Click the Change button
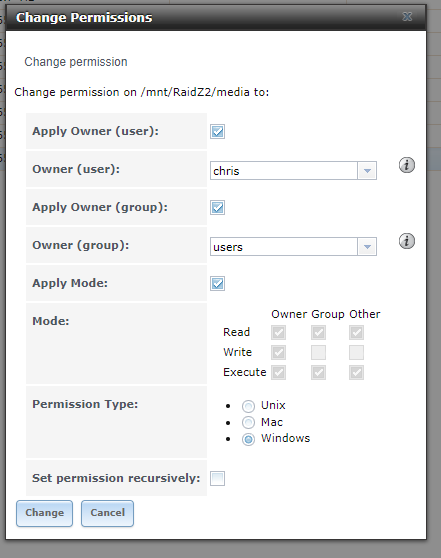 (x=44, y=513)
